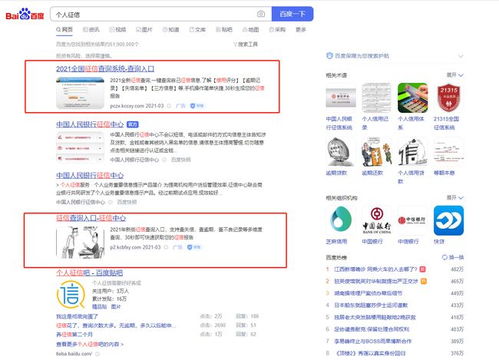Screen dimensions: 499x360
Task: Switch to the 地图 tab
Action: 251,30
